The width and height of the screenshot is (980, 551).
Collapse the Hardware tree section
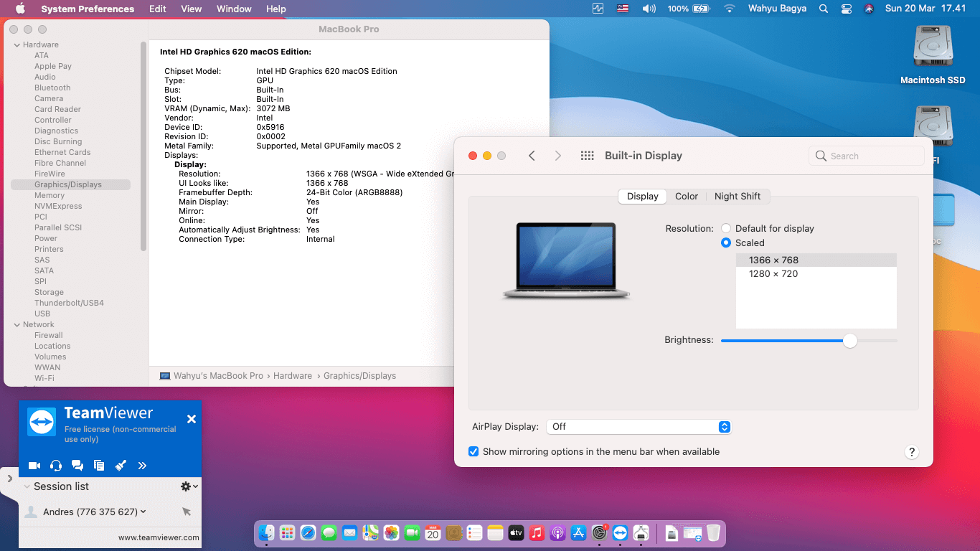(x=17, y=44)
